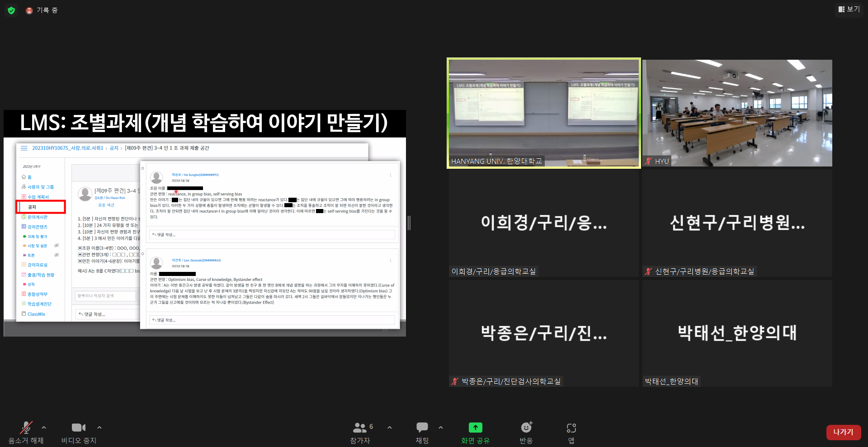Open the 보기 view menu
The image size is (868, 447).
(849, 9)
